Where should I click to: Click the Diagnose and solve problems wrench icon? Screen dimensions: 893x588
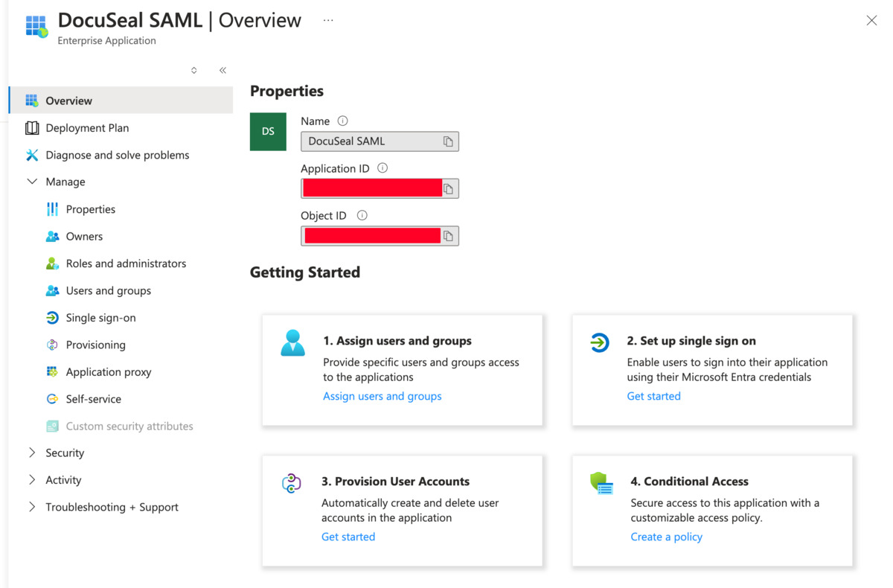click(32, 155)
